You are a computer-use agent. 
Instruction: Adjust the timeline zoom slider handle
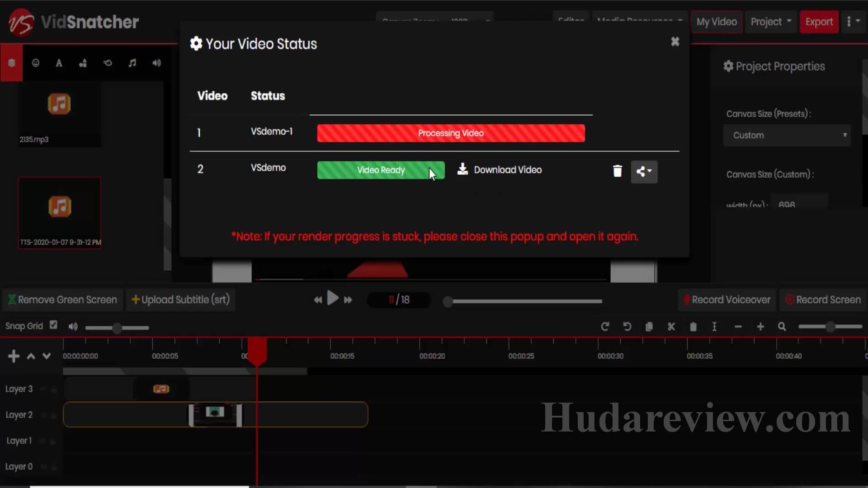click(x=830, y=326)
